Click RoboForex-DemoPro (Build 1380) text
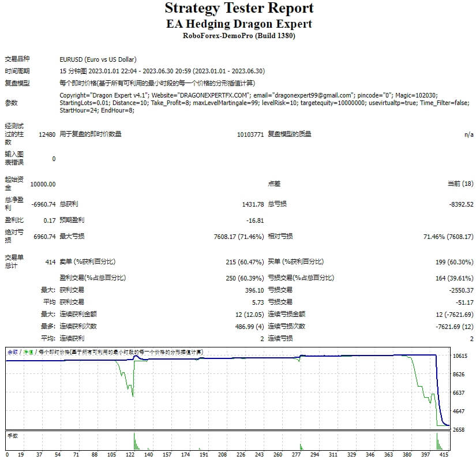476x460 pixels. 239,36
